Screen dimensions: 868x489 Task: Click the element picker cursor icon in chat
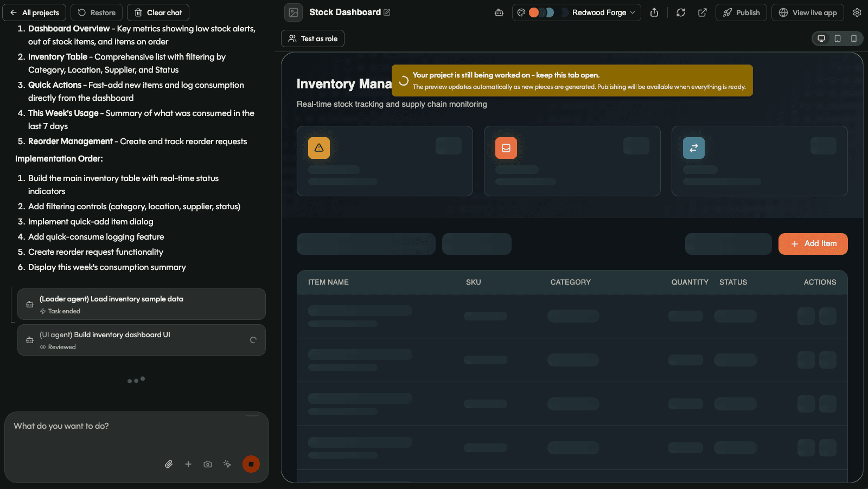[x=227, y=464]
